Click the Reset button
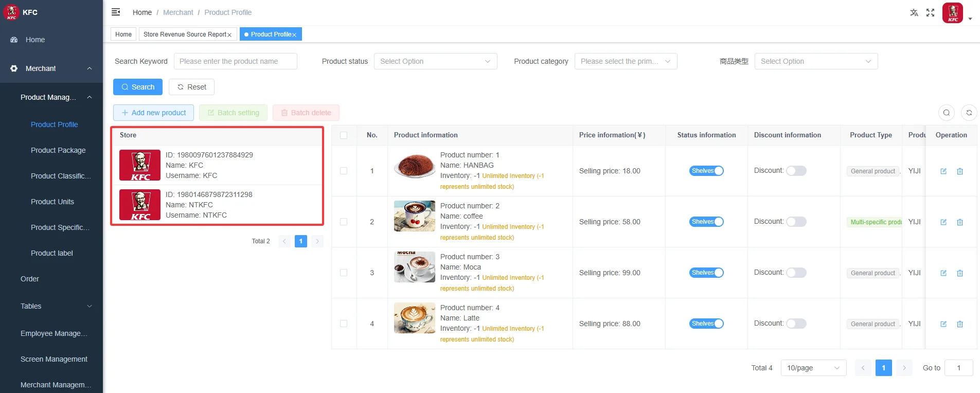 [192, 87]
